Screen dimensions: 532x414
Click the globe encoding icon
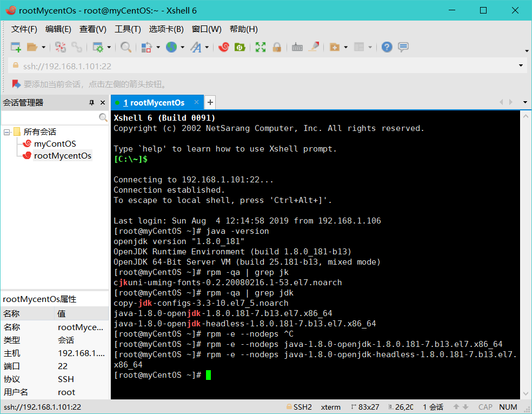click(171, 47)
